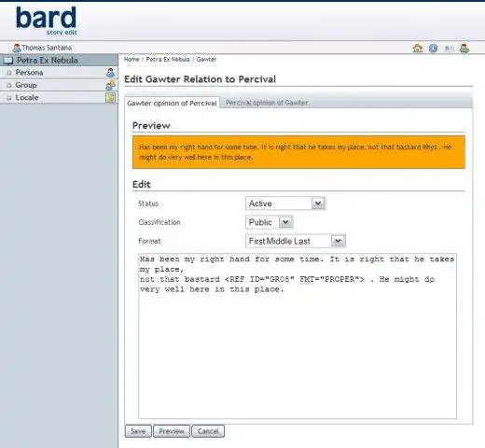Click inside the relation text editing area

tap(298, 336)
